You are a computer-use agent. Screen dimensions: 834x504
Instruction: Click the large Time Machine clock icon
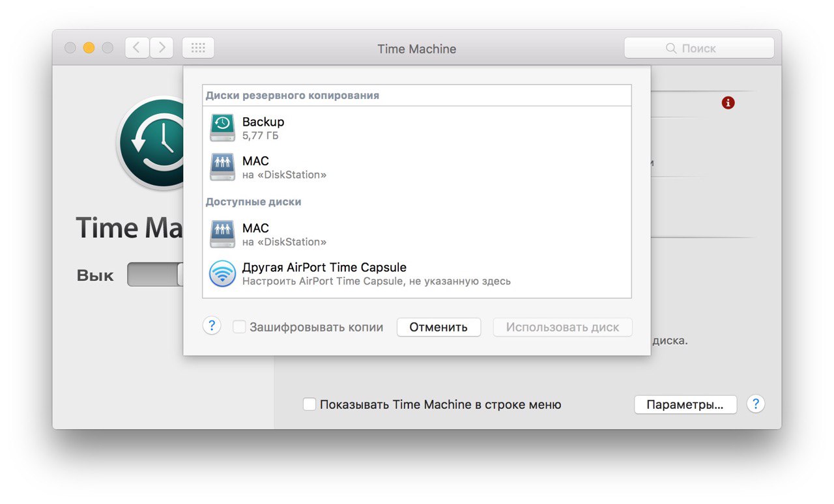tap(151, 143)
